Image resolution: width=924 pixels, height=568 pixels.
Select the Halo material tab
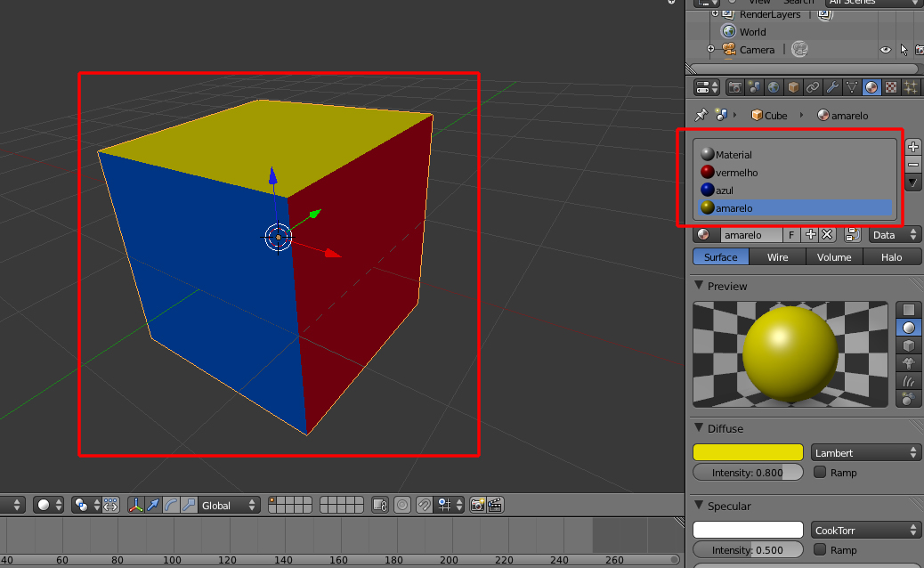(x=892, y=256)
